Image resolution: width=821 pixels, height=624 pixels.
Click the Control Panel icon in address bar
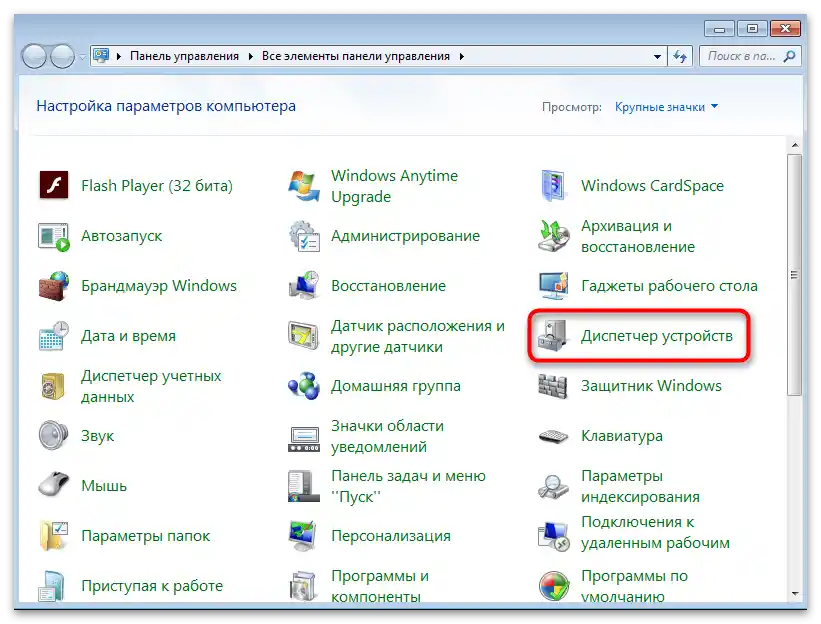click(x=102, y=55)
